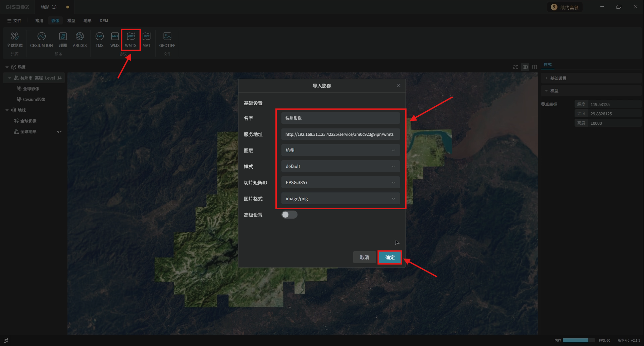Image resolution: width=644 pixels, height=346 pixels.
Task: Open the 全球影像 resource tool
Action: pos(15,40)
